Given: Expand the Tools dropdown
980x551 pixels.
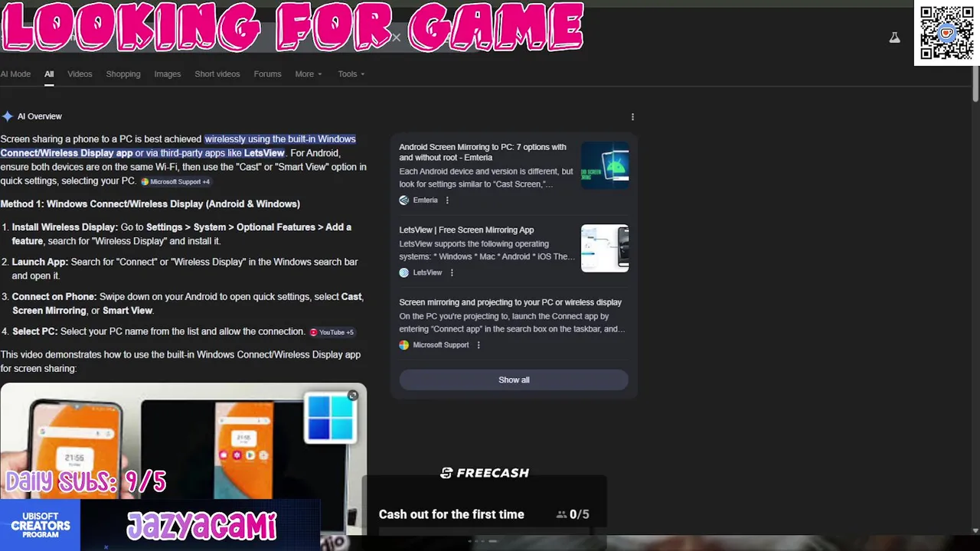Looking at the screenshot, I should point(351,74).
